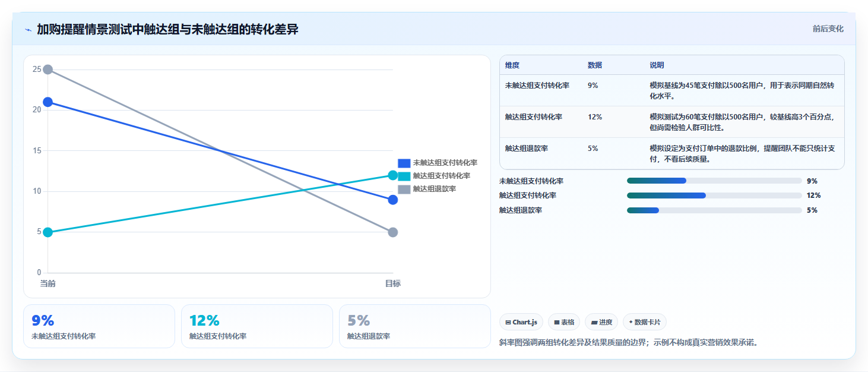Toggle 触达组退款率 legend swatch
This screenshot has height=372, width=868.
404,189
